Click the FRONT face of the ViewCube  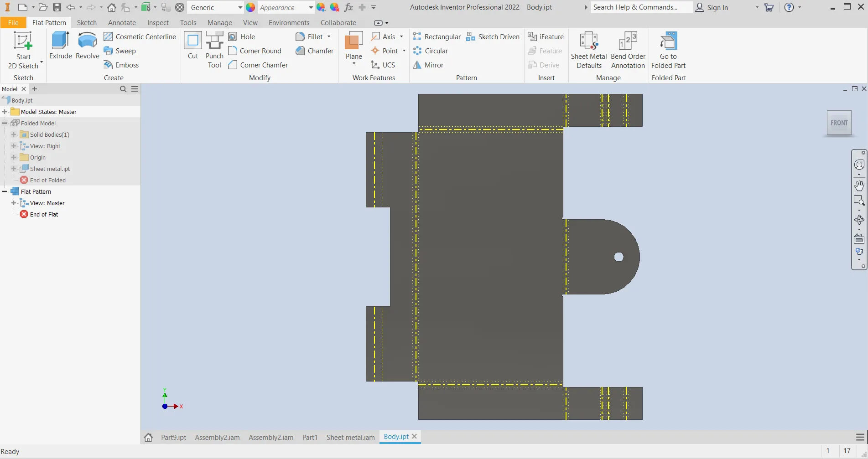pos(839,123)
